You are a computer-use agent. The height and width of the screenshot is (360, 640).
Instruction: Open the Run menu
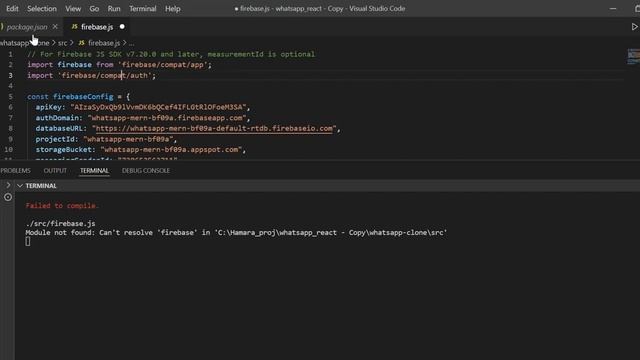pos(114,9)
